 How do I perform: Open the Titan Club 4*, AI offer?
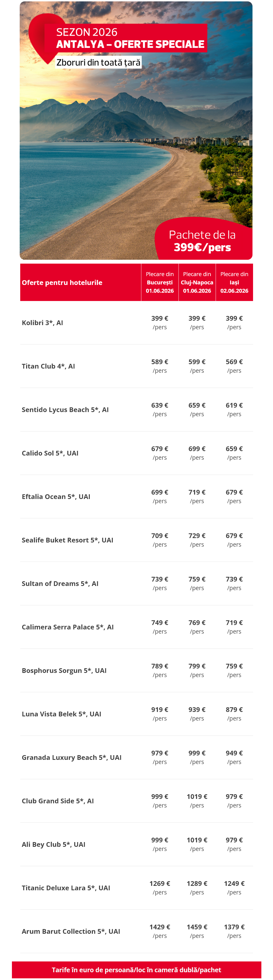pos(48,366)
